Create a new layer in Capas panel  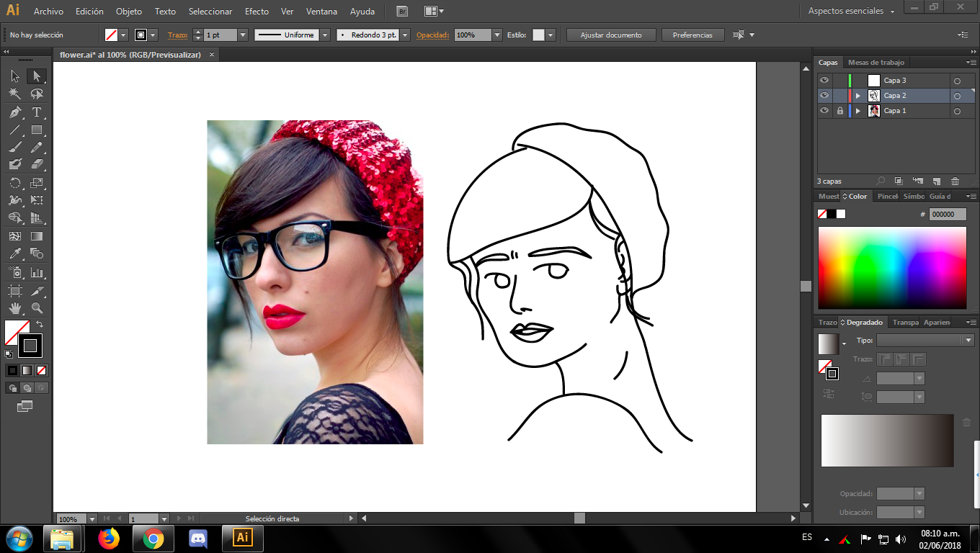point(936,181)
